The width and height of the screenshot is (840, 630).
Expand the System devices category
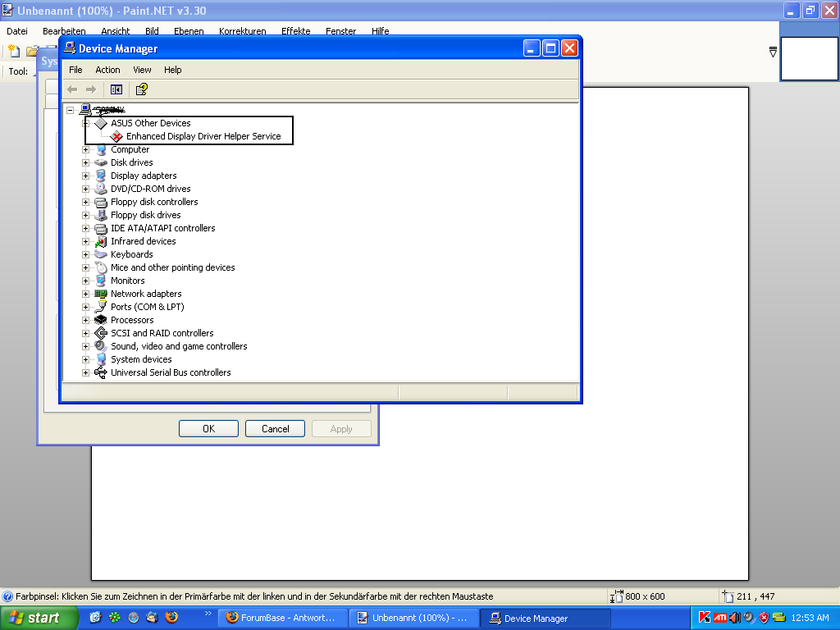85,359
